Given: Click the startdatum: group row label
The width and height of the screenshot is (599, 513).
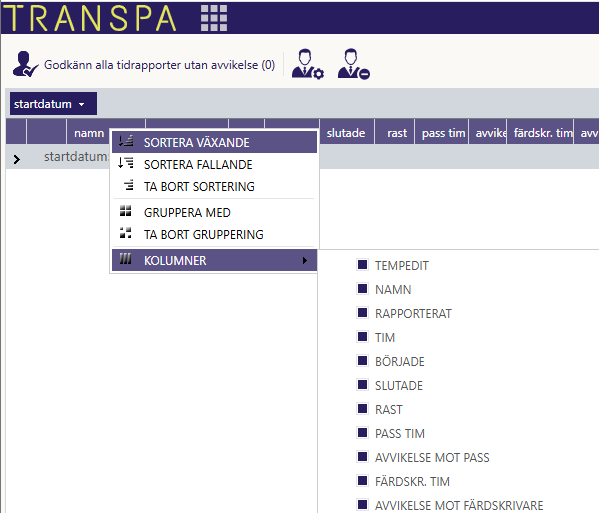Looking at the screenshot, I should [x=76, y=156].
